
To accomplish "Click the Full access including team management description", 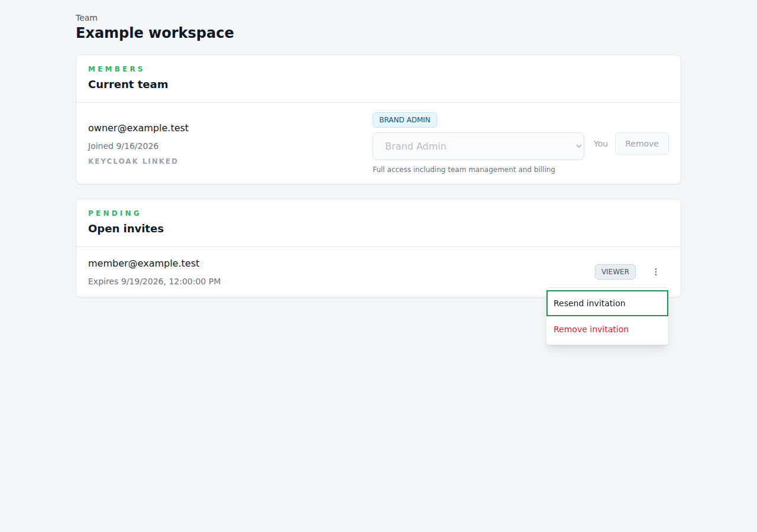I will click(x=464, y=170).
